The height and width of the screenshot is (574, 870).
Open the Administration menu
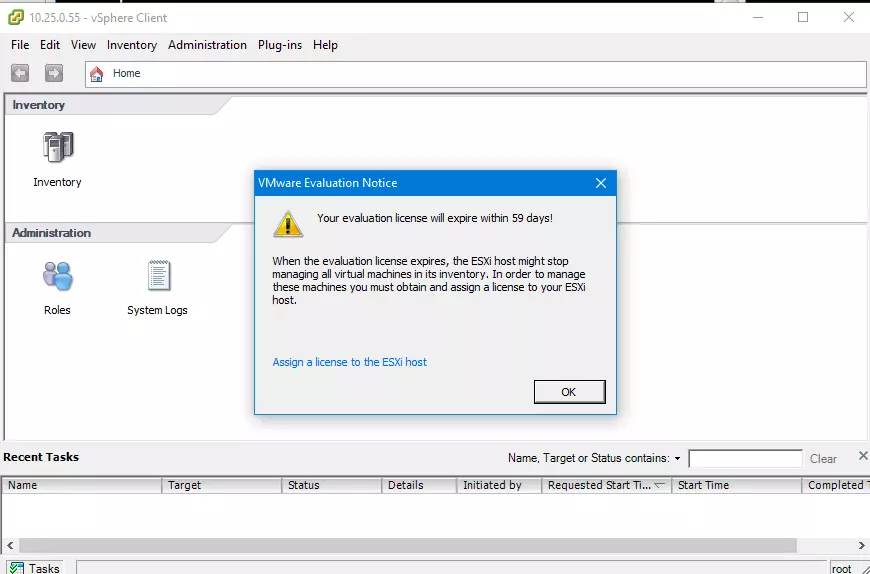208,45
